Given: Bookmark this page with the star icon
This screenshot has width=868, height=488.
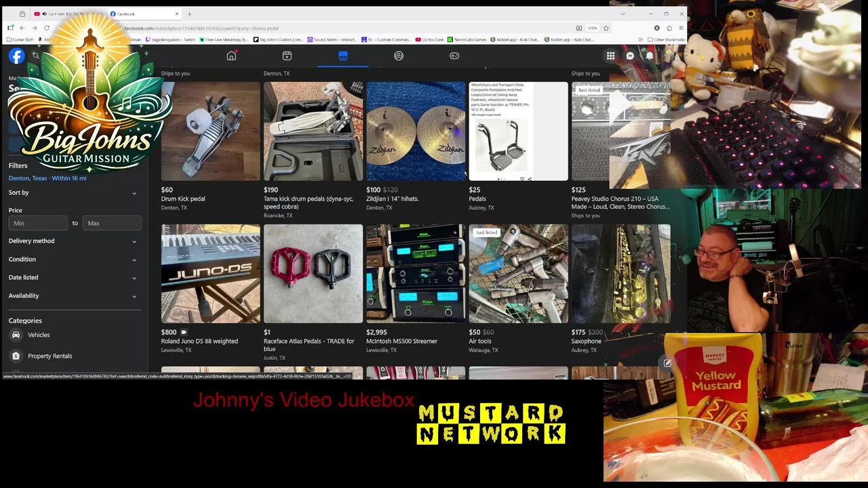Looking at the screenshot, I should click(606, 28).
